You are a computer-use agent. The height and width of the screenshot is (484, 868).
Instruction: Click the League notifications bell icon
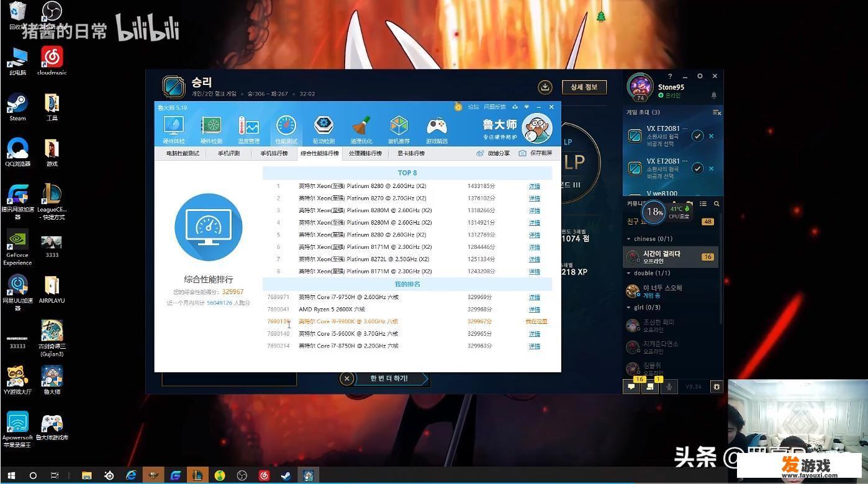tap(714, 95)
